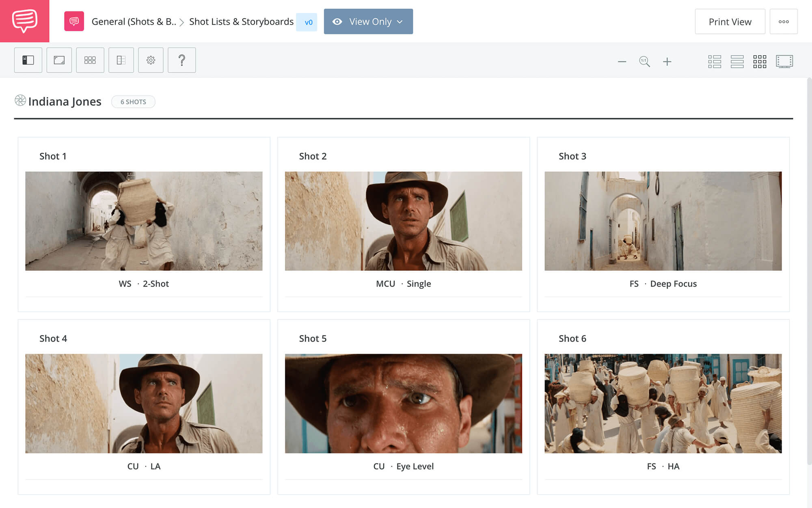Zoom out with the minus icon
The height and width of the screenshot is (508, 812).
pyautogui.click(x=622, y=62)
